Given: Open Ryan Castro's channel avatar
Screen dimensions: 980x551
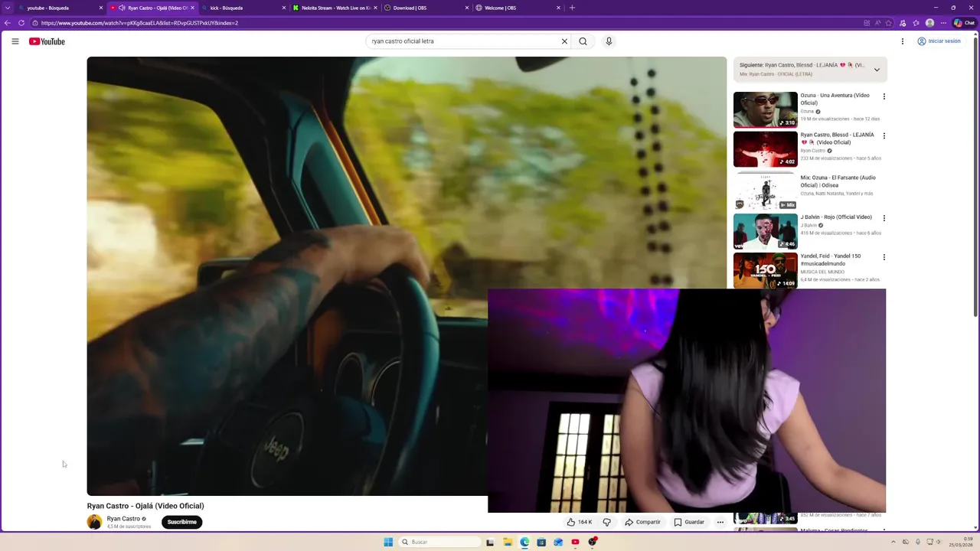Looking at the screenshot, I should (x=94, y=522).
